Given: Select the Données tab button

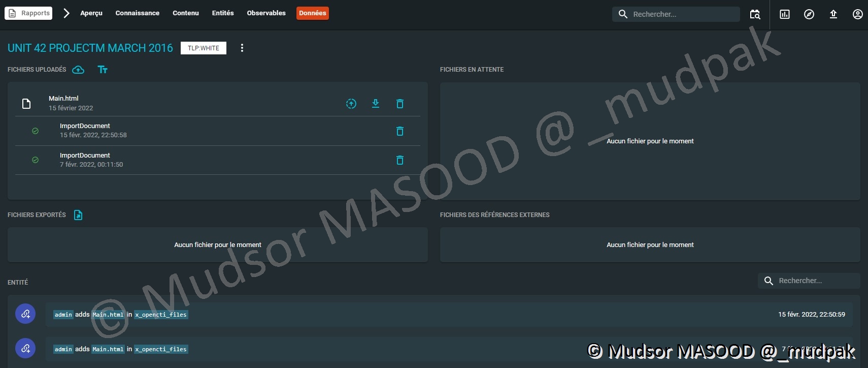Looking at the screenshot, I should coord(312,13).
